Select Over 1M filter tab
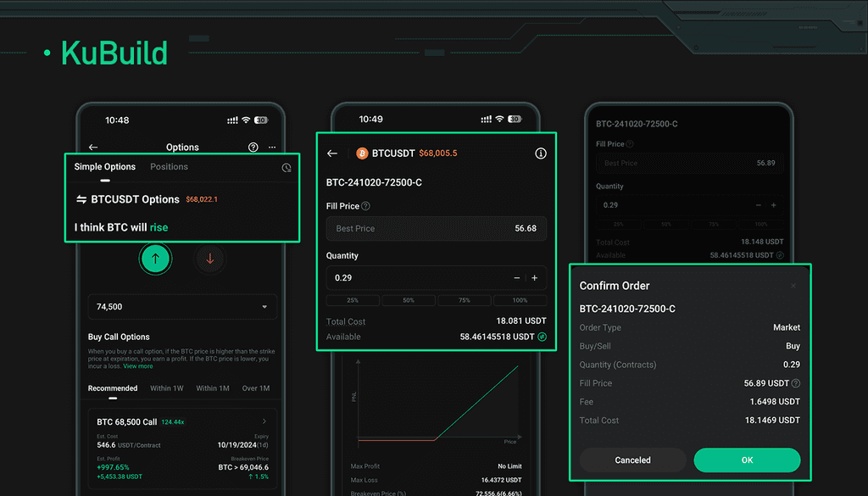868x496 pixels. point(256,388)
